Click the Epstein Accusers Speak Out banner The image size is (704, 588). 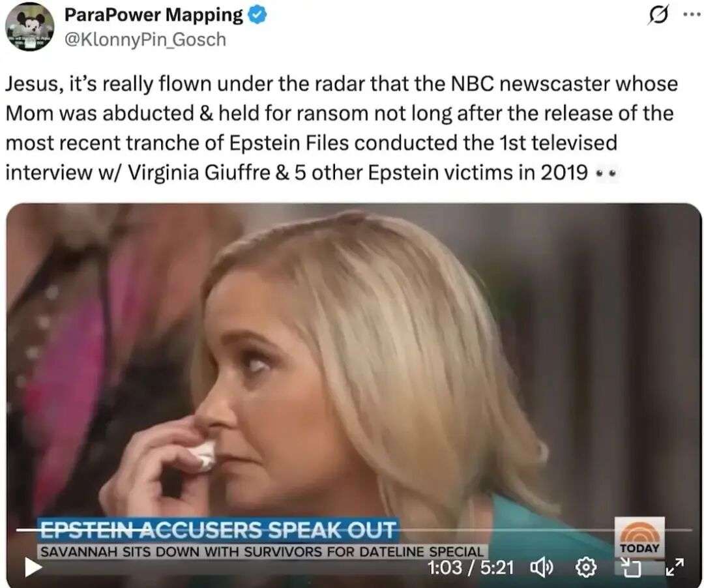coord(218,530)
